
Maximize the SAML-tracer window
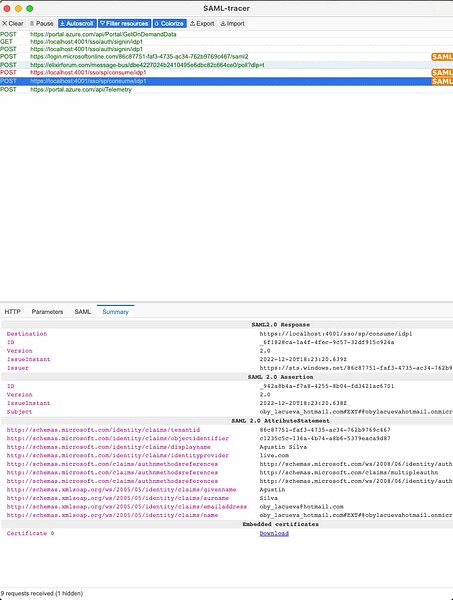29,8
